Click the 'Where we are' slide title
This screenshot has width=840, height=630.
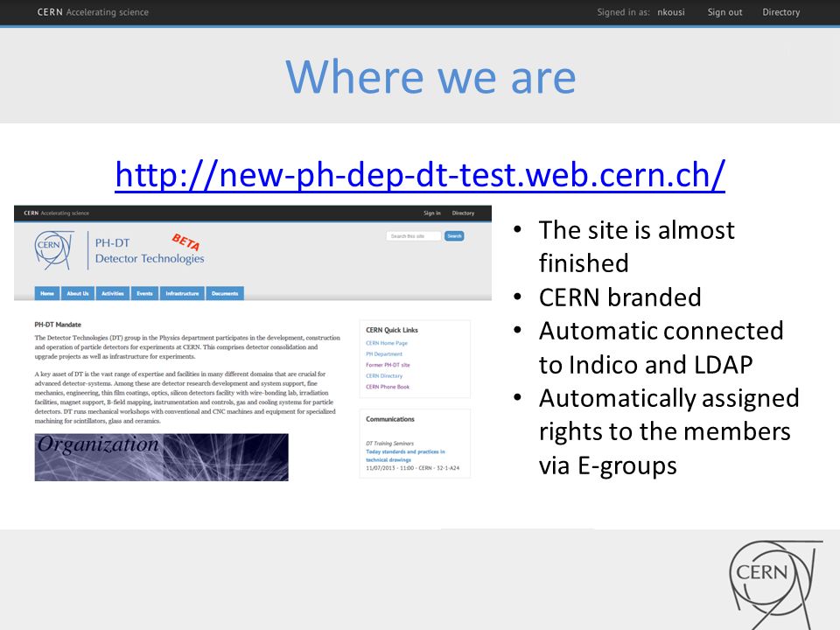click(x=430, y=78)
